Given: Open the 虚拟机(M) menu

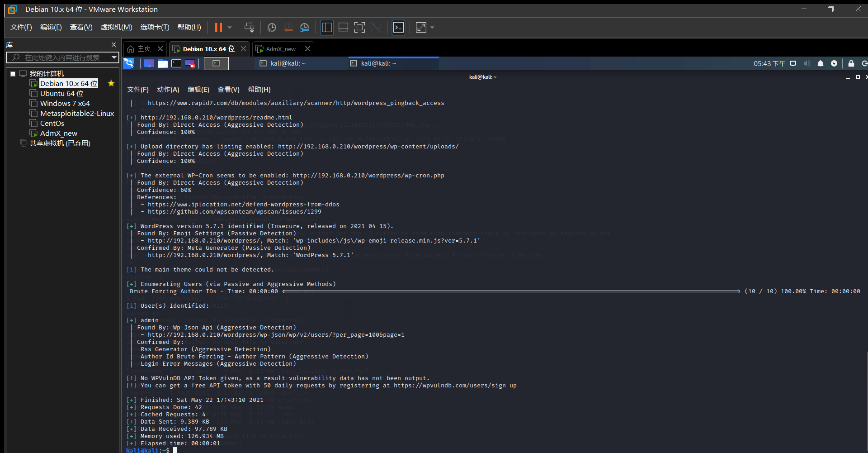Looking at the screenshot, I should 116,27.
